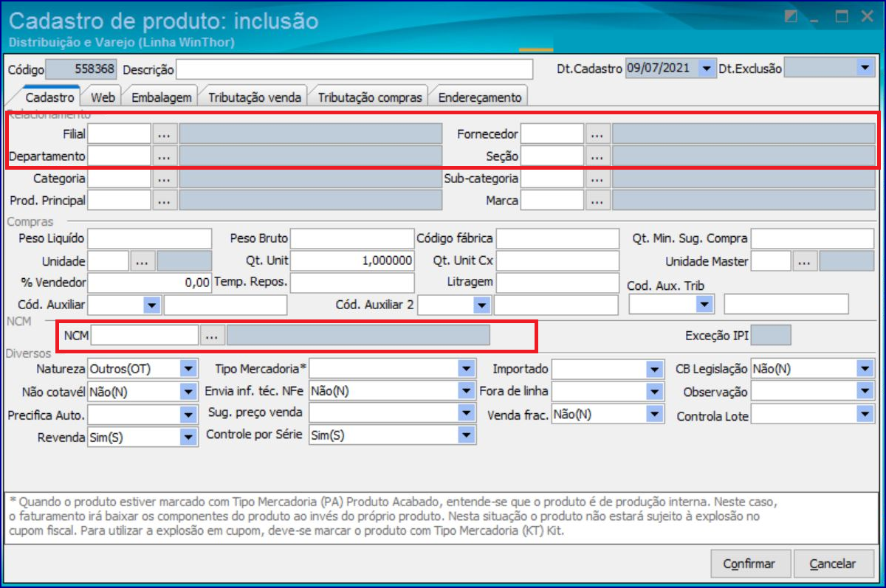Click the Peso Liquído input field
The width and height of the screenshot is (886, 588).
coord(150,239)
